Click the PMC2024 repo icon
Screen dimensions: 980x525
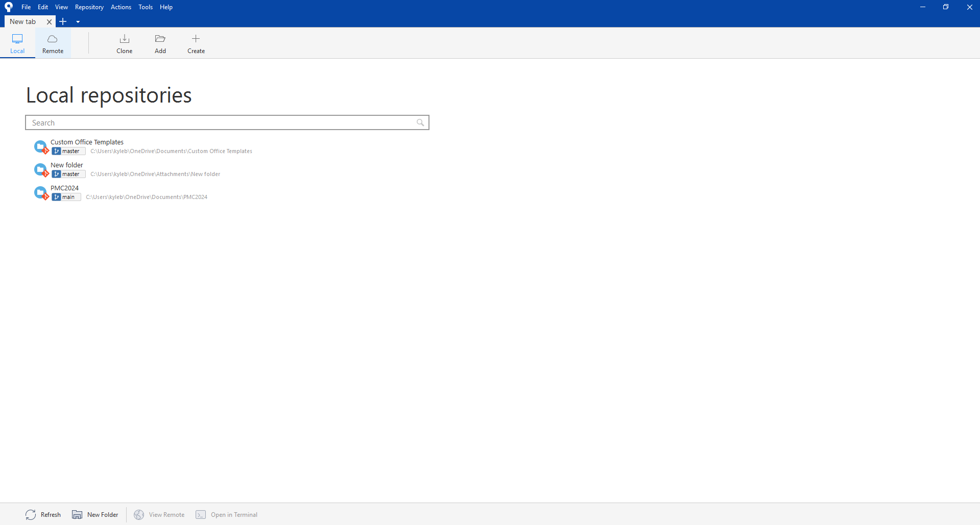41,192
